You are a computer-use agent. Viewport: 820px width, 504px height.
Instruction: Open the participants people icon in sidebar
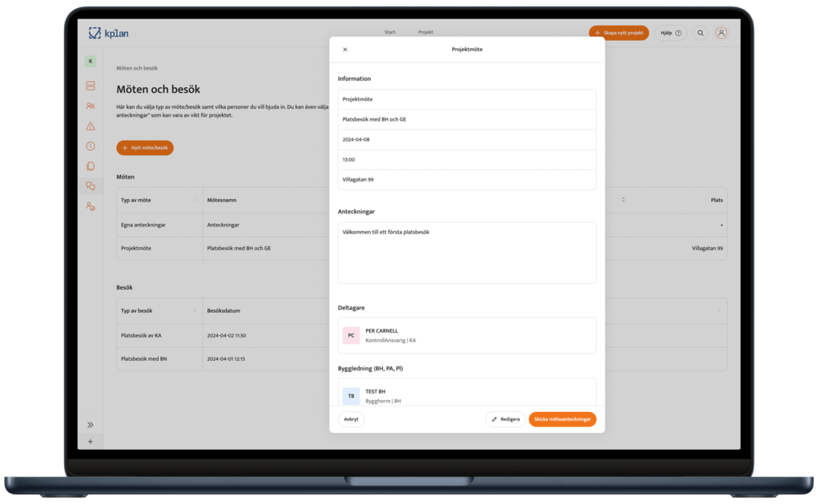pyautogui.click(x=90, y=106)
